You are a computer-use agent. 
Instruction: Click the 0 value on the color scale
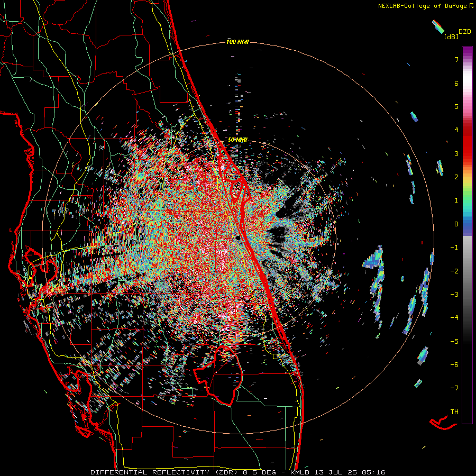tap(456, 224)
